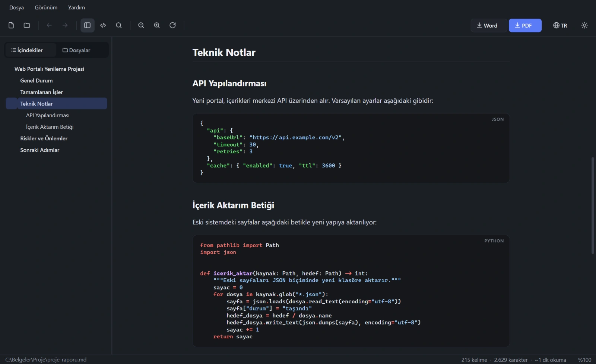Image resolution: width=596 pixels, height=364 pixels.
Task: Switch to the İçindekiler tab
Action: coord(31,50)
